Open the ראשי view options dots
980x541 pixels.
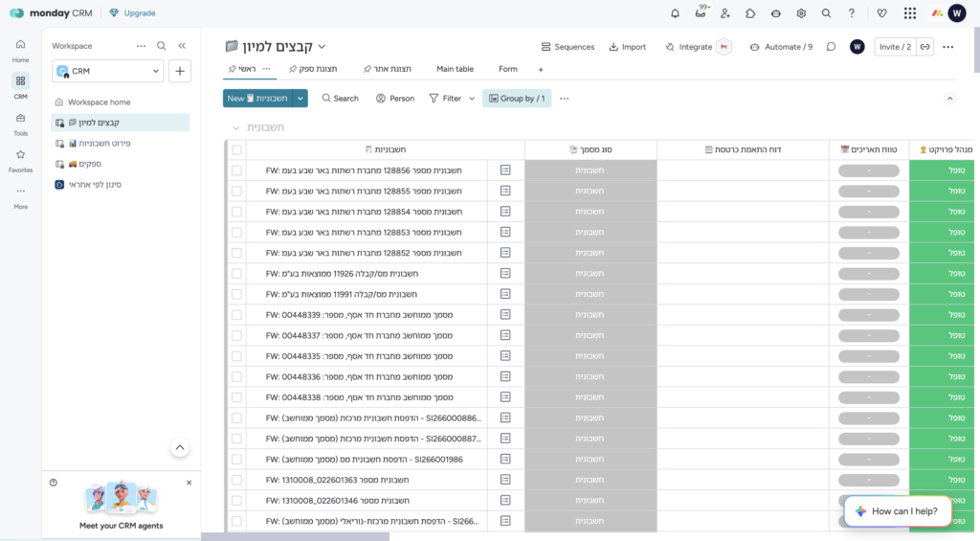tap(267, 69)
